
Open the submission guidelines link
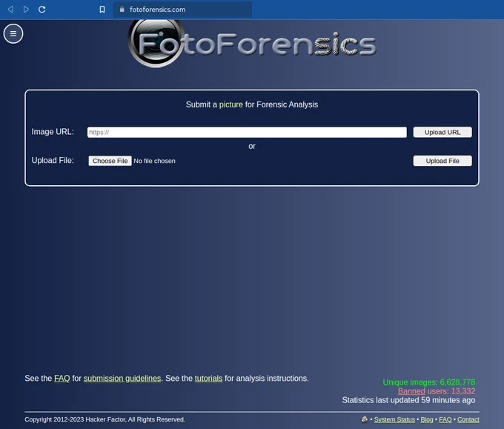(x=122, y=378)
